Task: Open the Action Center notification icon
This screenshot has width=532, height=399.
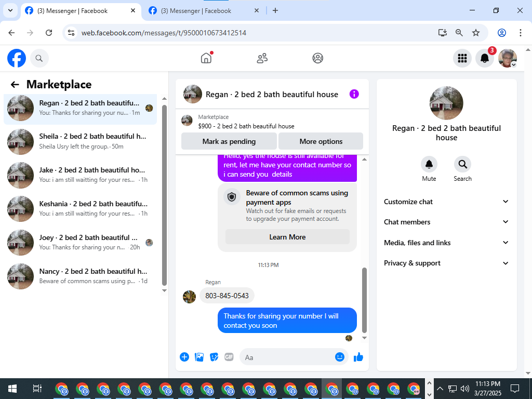Action: tap(515, 389)
